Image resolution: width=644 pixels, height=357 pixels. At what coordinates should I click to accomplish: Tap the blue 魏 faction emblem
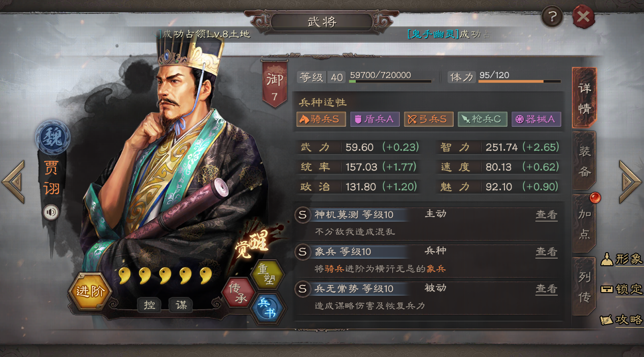click(52, 137)
